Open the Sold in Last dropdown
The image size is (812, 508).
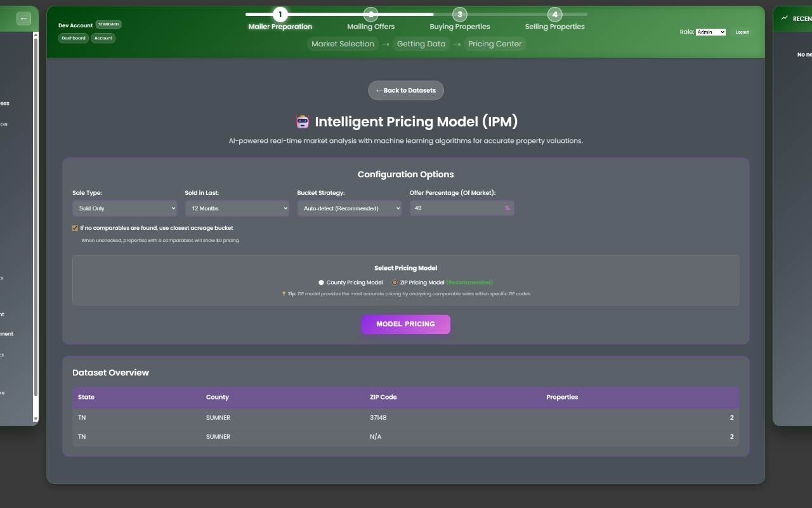pos(237,208)
